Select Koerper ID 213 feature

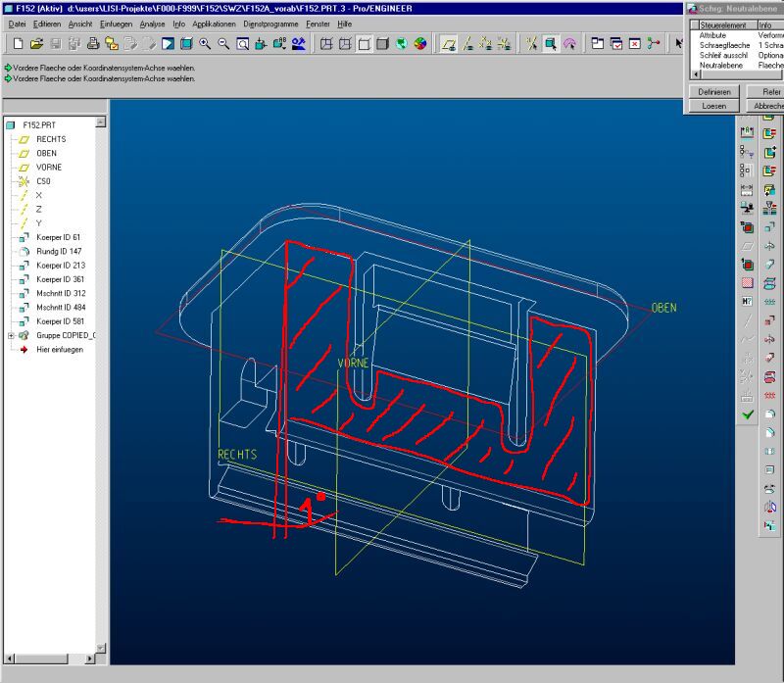(x=61, y=265)
